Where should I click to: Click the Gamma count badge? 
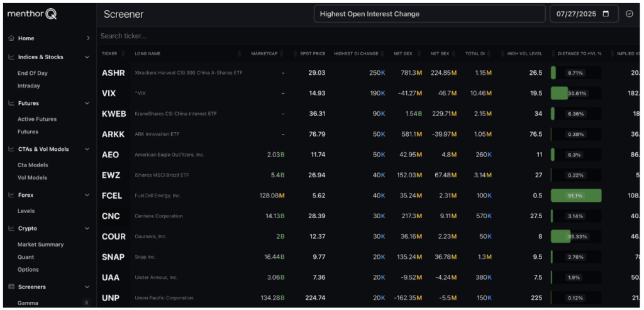[86, 303]
